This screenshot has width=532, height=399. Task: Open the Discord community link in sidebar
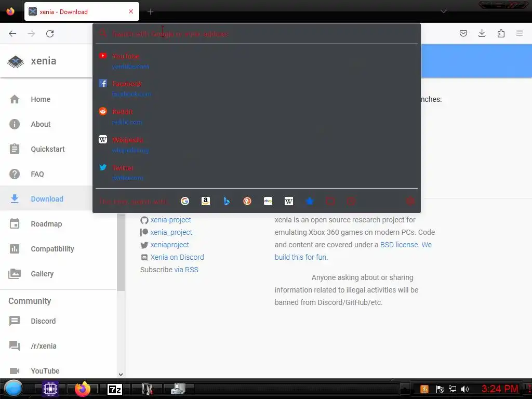coord(43,321)
